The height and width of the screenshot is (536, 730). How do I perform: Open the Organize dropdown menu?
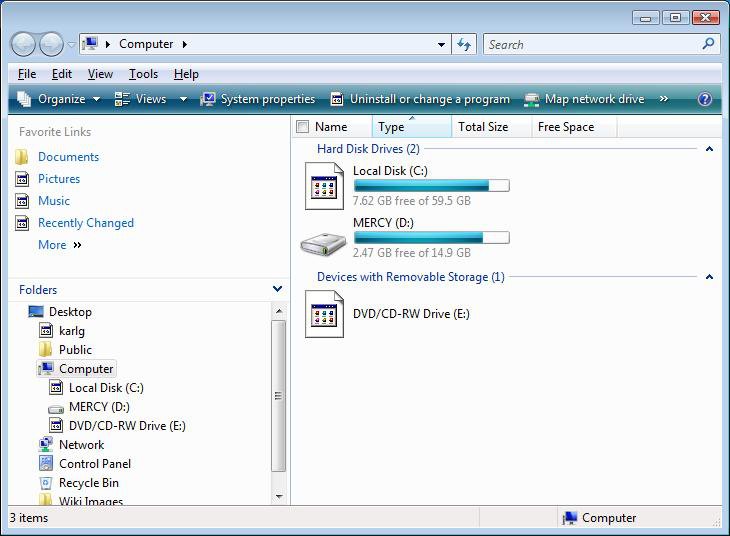(x=58, y=99)
